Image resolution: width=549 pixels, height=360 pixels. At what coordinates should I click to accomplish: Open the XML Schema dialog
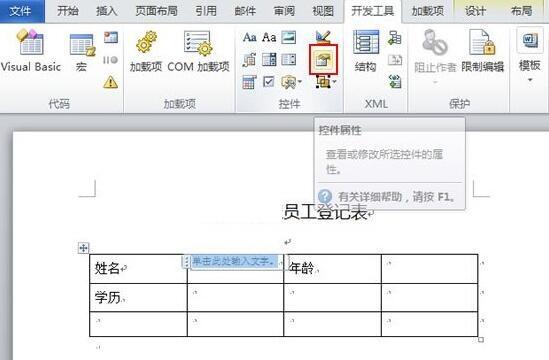pos(395,37)
